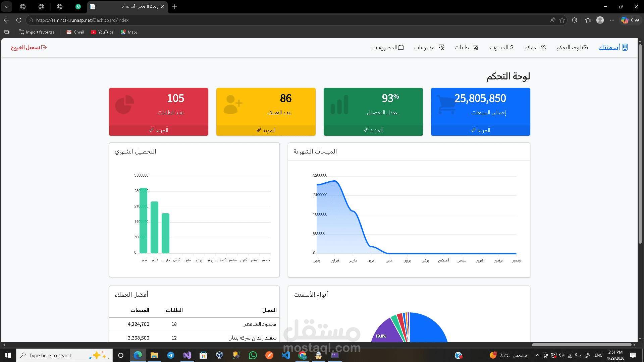Close the لوحة التحكم - أسمنتك tab
The image size is (644, 362).
(163, 7)
